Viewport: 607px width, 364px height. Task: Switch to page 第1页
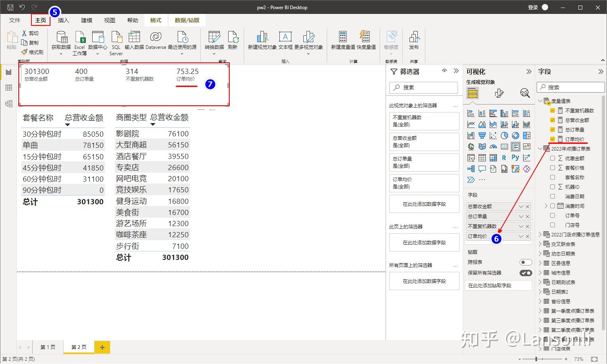(47, 347)
